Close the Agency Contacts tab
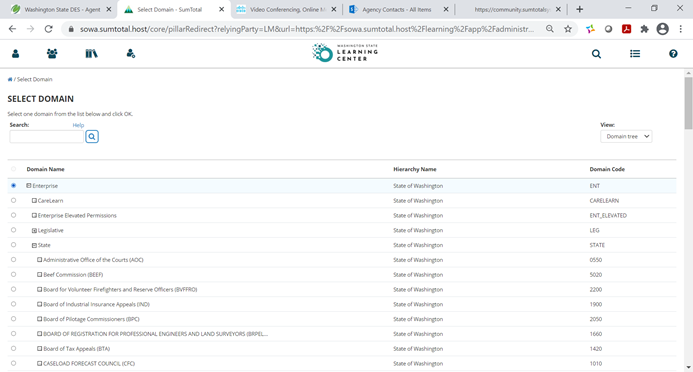This screenshot has height=372, width=693. 446,9
